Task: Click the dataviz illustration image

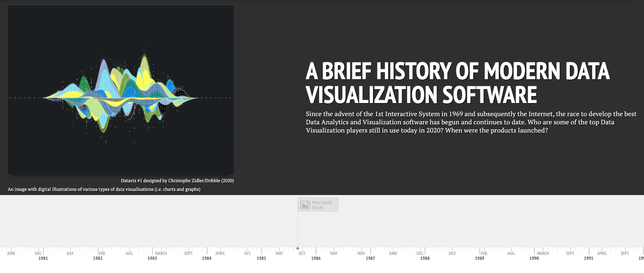Action: 120,89
